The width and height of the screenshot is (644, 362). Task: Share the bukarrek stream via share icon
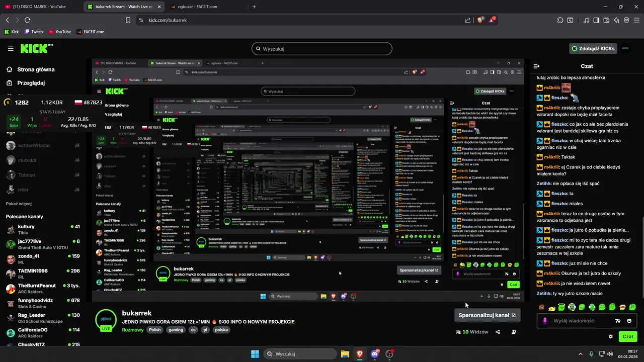(x=498, y=332)
